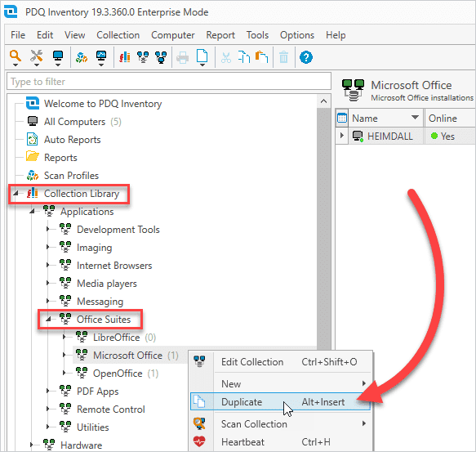476x452 pixels.
Task: Click the scan computer monitor toolbar icon
Action: point(101,56)
